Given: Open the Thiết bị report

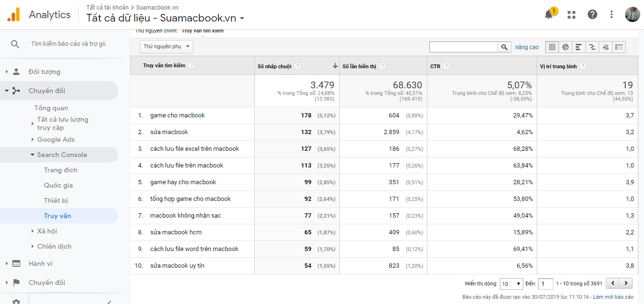Looking at the screenshot, I should [56, 200].
